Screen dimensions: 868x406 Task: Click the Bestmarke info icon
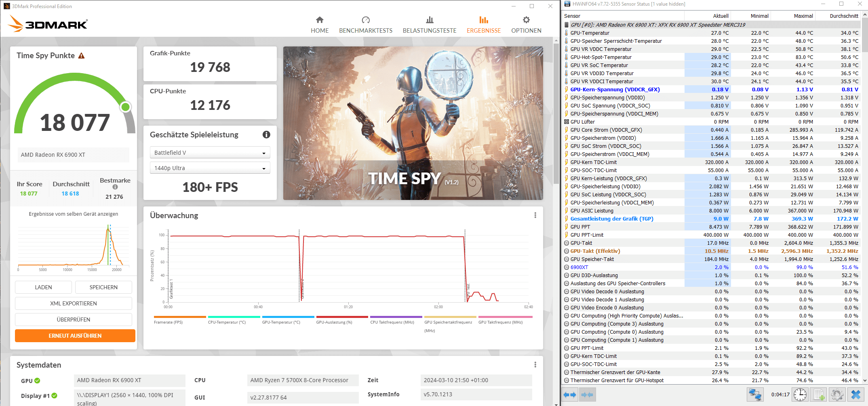tap(115, 187)
